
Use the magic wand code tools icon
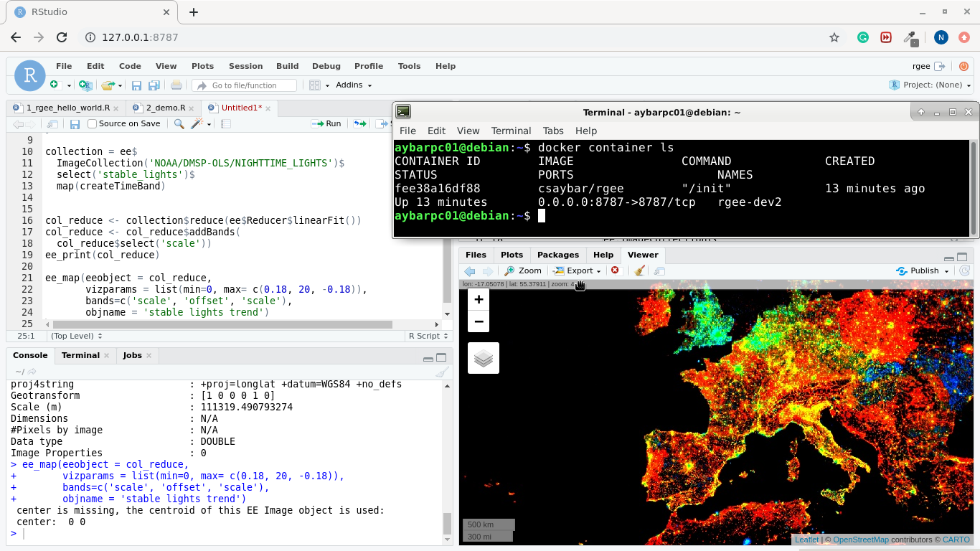point(195,123)
